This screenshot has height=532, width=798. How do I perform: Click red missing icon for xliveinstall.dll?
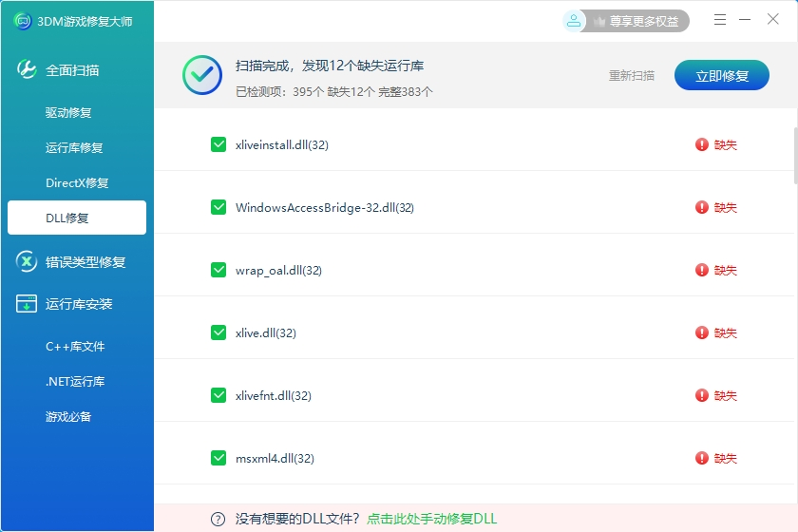click(x=702, y=144)
